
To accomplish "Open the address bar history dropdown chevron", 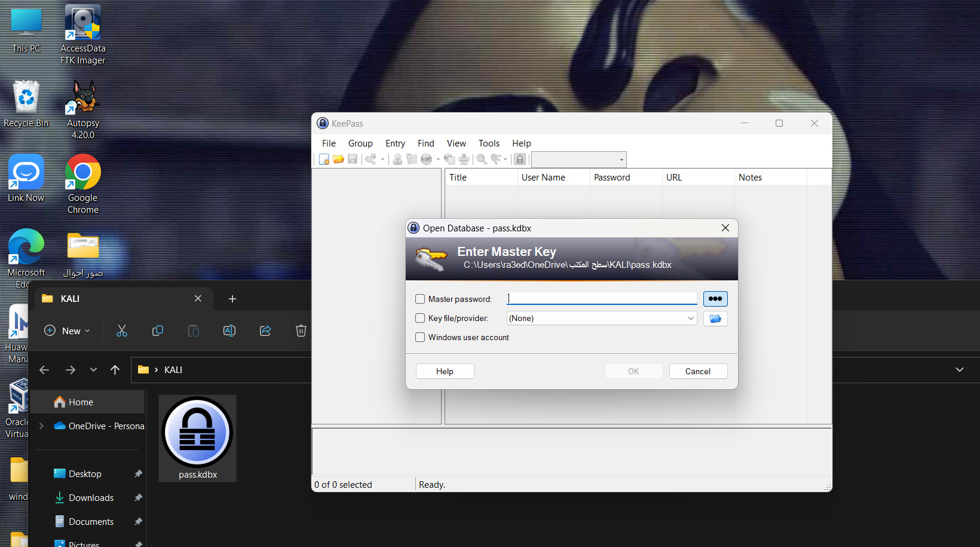I will click(960, 369).
